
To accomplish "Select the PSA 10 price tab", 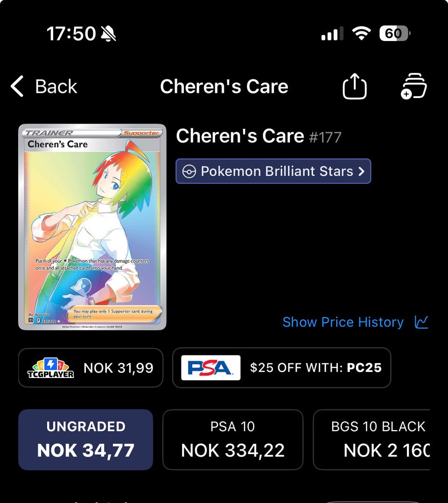I will pos(232,440).
